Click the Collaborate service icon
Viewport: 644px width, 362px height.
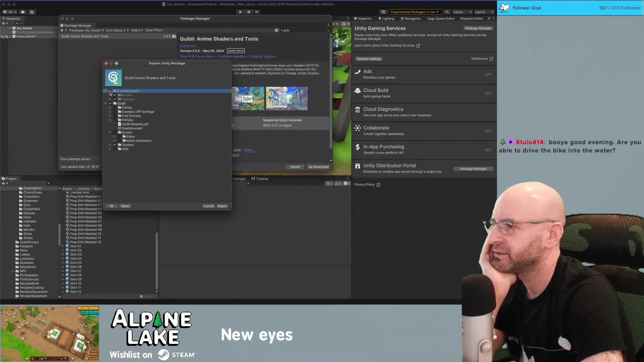coord(358,128)
